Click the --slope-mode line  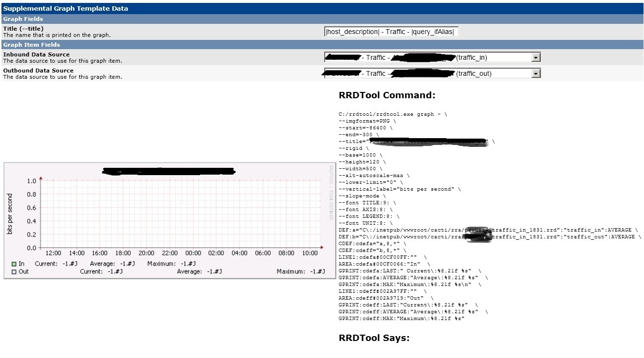(x=362, y=196)
